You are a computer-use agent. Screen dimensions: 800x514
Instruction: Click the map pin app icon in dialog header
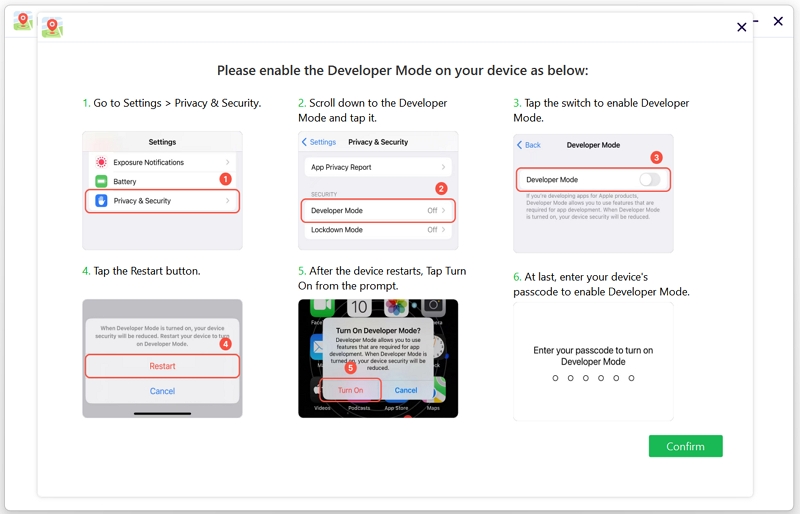(x=52, y=28)
